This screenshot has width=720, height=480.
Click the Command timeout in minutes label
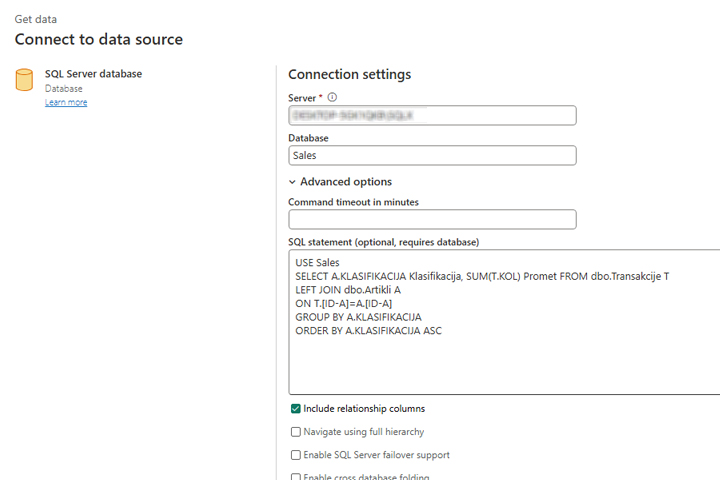click(x=353, y=202)
